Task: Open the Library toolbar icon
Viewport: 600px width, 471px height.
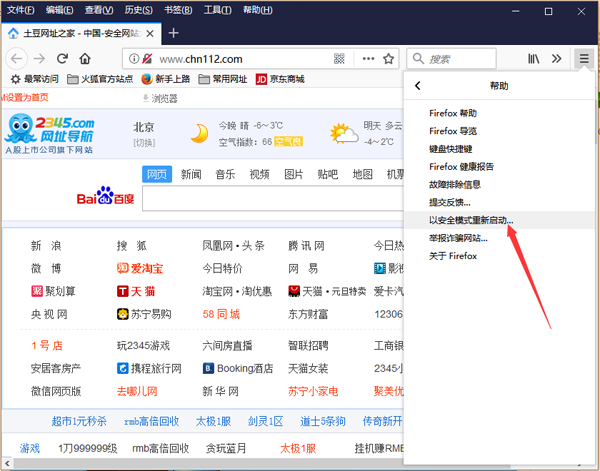Action: point(534,59)
